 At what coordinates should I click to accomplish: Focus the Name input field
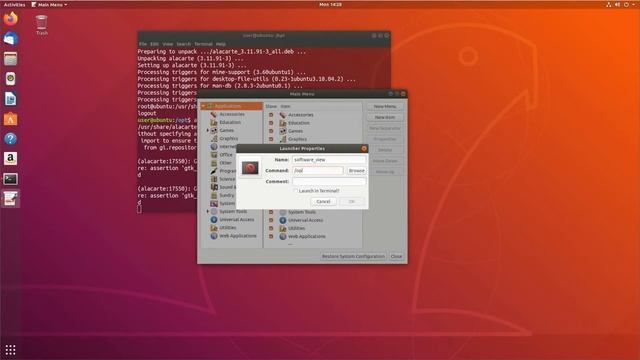329,160
